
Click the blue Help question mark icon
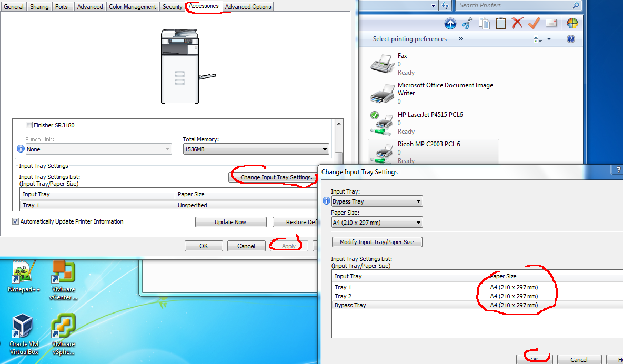click(570, 39)
